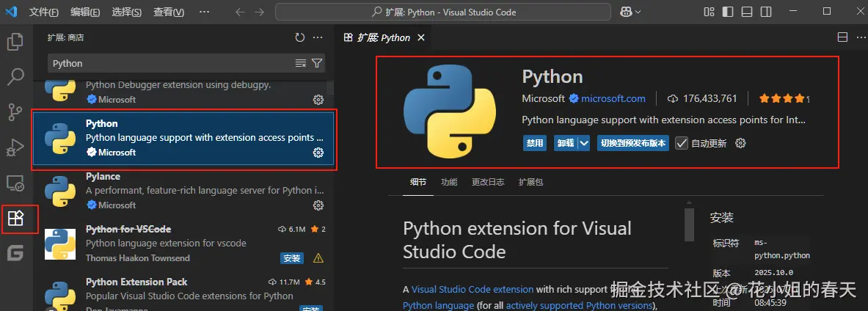Screen dimensions: 868x311
Task: Open Python language link
Action: pos(439,305)
